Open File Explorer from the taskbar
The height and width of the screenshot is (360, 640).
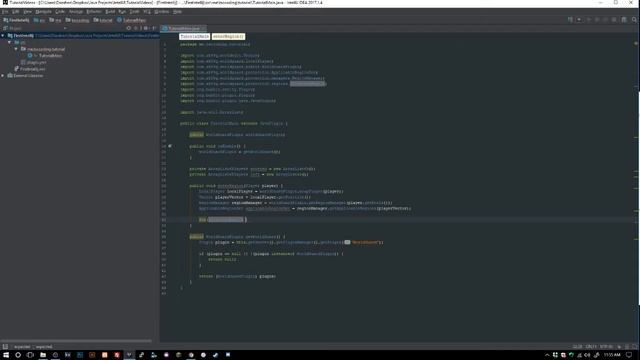tap(43, 355)
